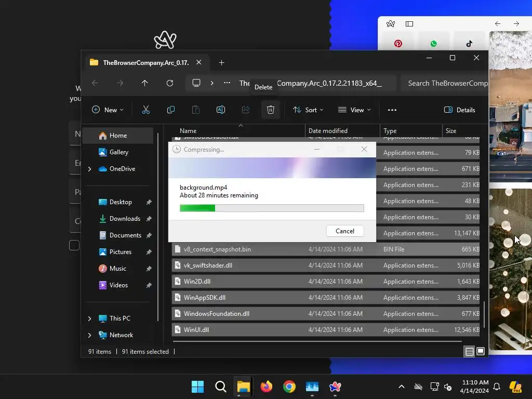Image resolution: width=532 pixels, height=399 pixels.
Task: Click the address bar path chevron
Action: [212, 83]
